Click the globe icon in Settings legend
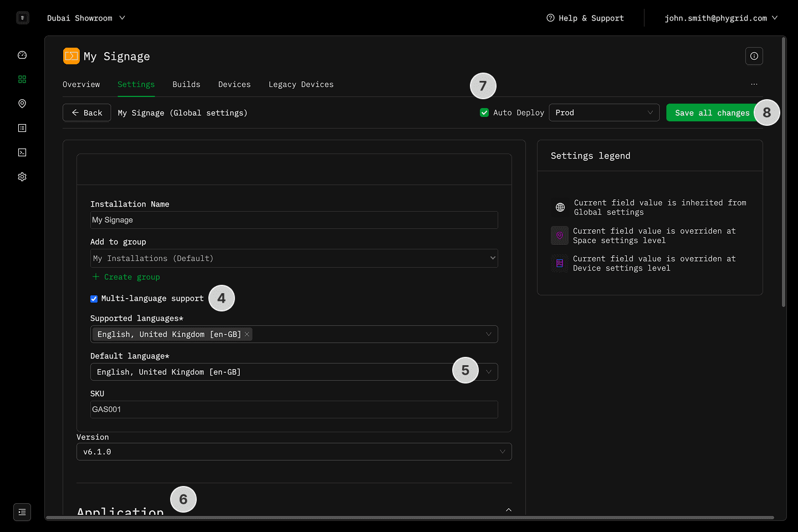This screenshot has height=532, width=798. click(560, 207)
